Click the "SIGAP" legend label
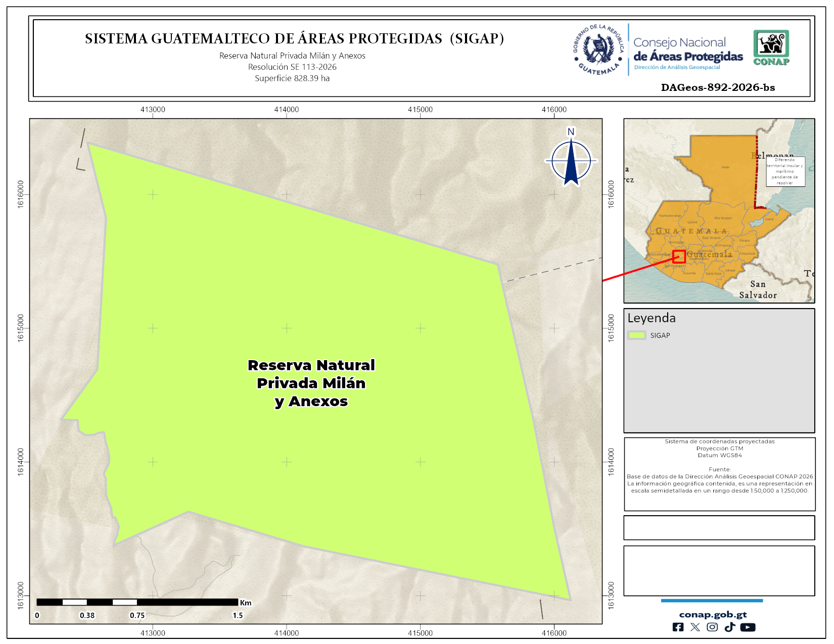The height and width of the screenshot is (644, 834). 660,335
